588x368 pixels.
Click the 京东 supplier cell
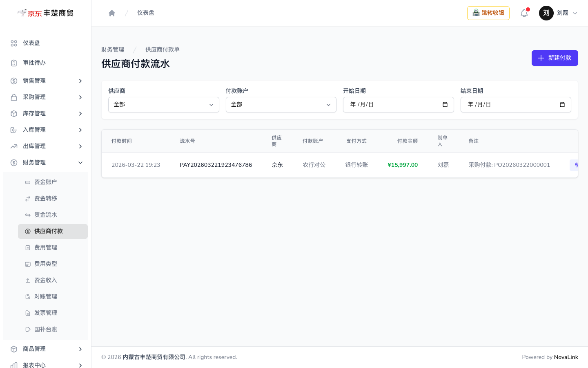(277, 165)
